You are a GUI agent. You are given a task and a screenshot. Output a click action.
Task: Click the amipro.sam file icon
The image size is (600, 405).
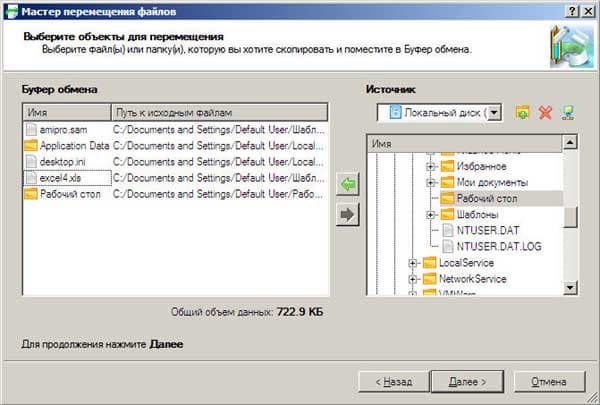(x=31, y=130)
